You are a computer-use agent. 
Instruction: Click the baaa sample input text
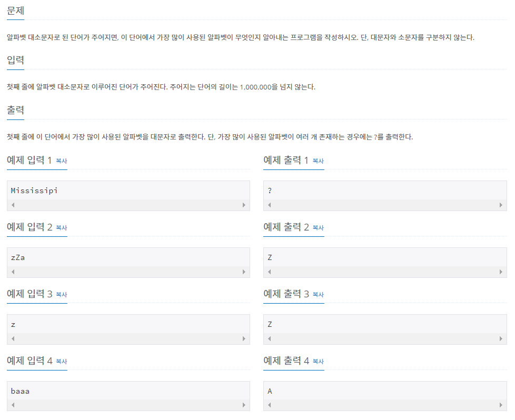20,391
